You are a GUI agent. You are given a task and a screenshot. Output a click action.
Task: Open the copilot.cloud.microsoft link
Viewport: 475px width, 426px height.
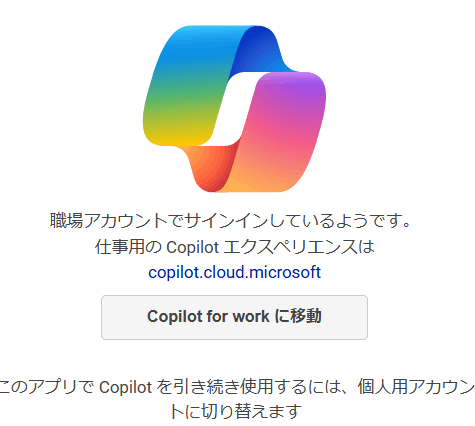coord(234,272)
